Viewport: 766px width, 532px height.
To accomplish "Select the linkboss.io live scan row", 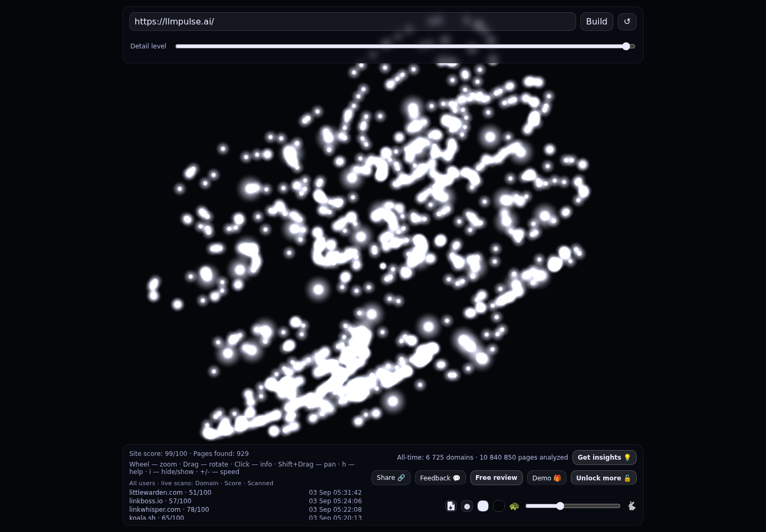I will [245, 501].
